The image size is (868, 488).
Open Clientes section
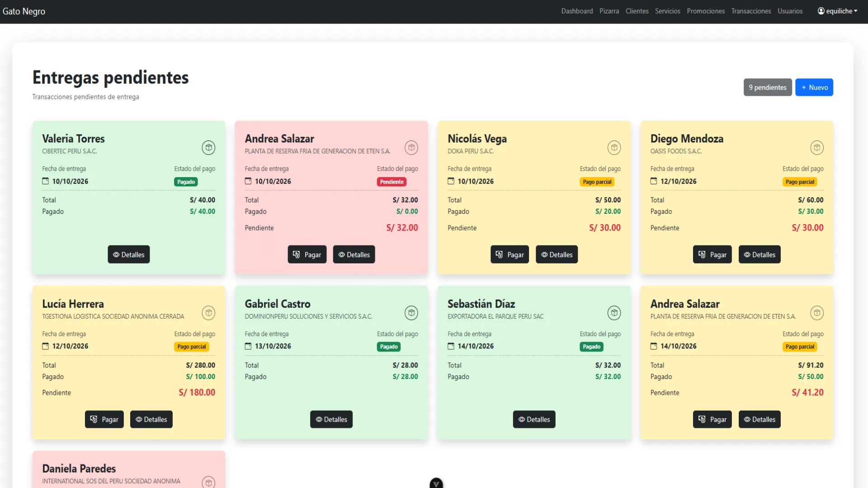(x=637, y=11)
